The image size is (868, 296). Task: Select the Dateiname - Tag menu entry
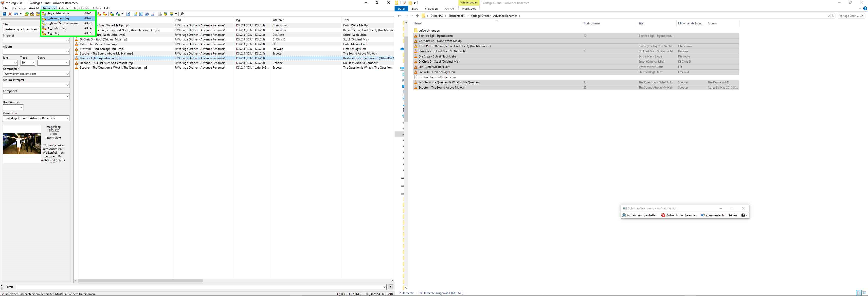coord(58,18)
